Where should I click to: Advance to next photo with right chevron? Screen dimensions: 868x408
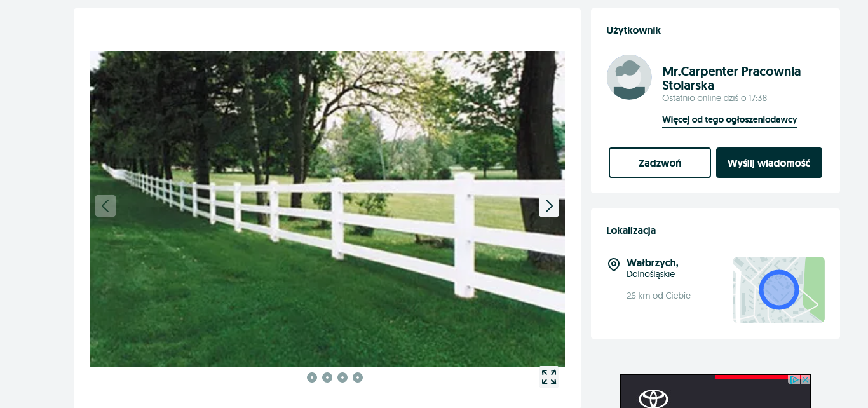click(549, 206)
